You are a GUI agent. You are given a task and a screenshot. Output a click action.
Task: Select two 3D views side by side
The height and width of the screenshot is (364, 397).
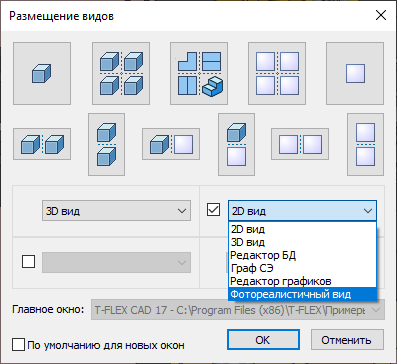(42, 144)
